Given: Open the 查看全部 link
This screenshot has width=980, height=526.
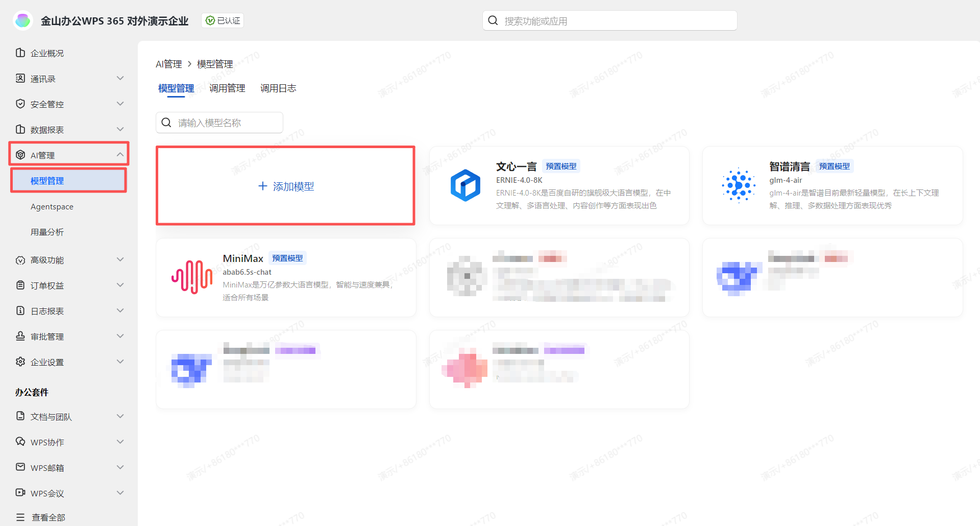Looking at the screenshot, I should click(x=48, y=517).
